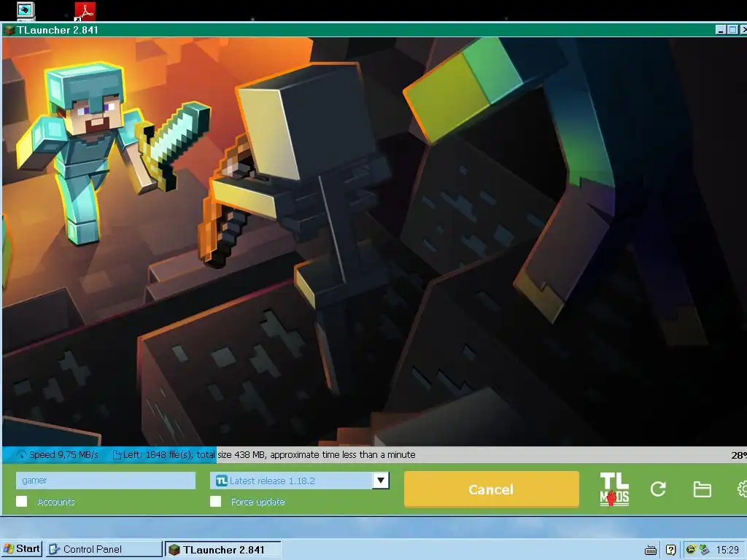Click the 28% progress percentage
The image size is (747, 560).
(739, 455)
